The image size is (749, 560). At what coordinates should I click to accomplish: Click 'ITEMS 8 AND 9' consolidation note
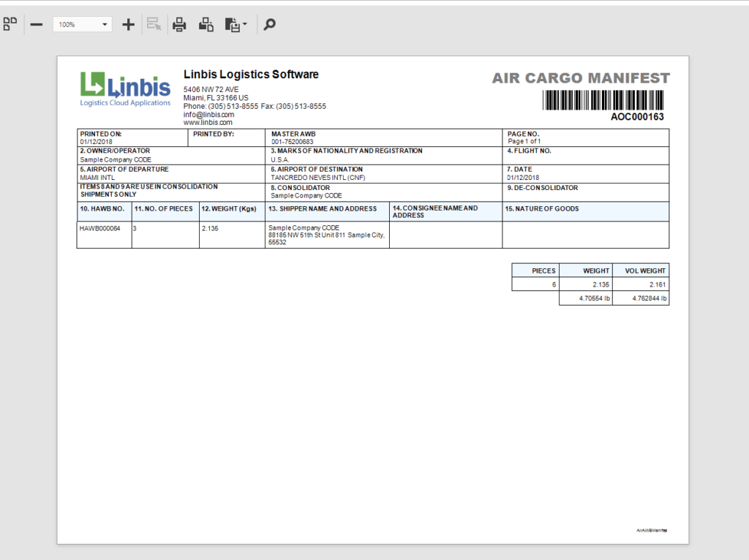(148, 191)
